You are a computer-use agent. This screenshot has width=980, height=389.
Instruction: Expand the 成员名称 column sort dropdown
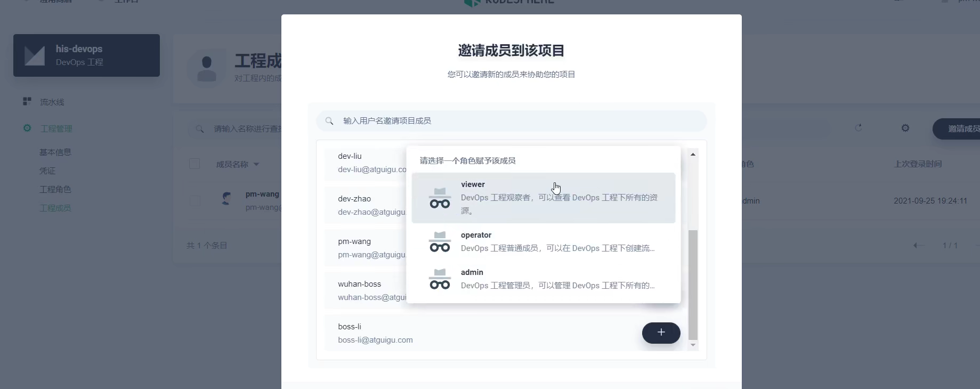click(x=256, y=164)
